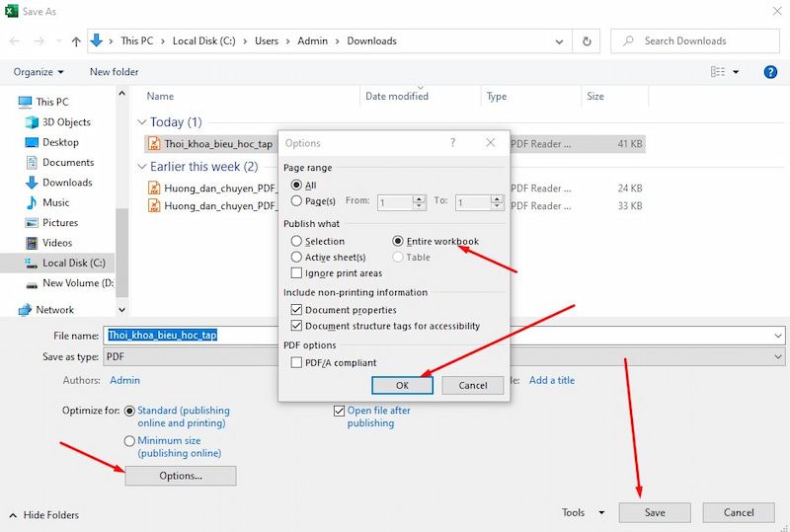Click OK in the Options dialog
The image size is (790, 532).
pos(402,385)
